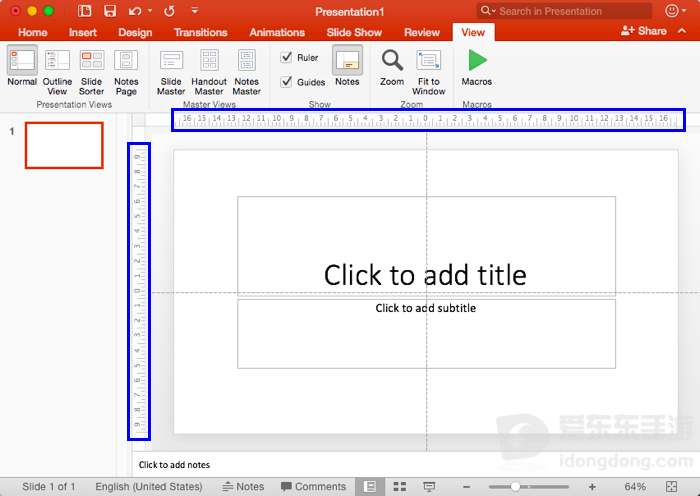
Task: Open Slide Sorter view from ribbon
Action: pos(92,72)
